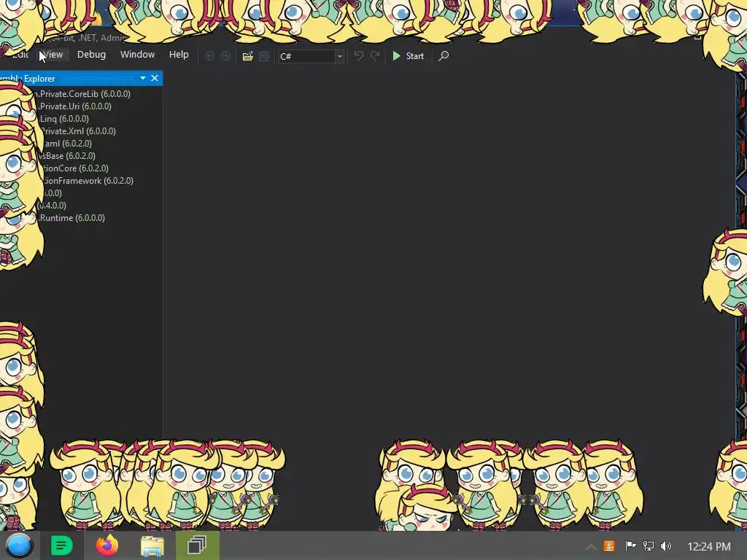This screenshot has width=747, height=560.
Task: Click the Redo arrow icon
Action: (x=376, y=56)
